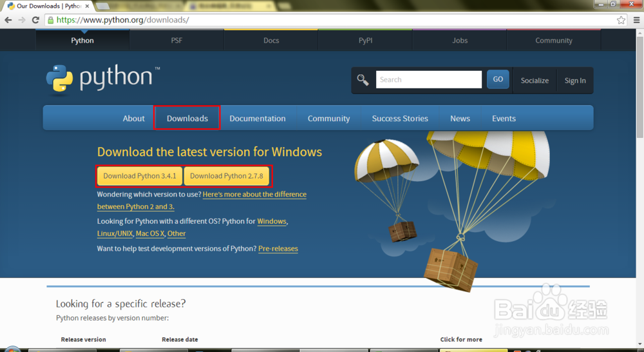Click the green SSL padlock icon

point(50,20)
